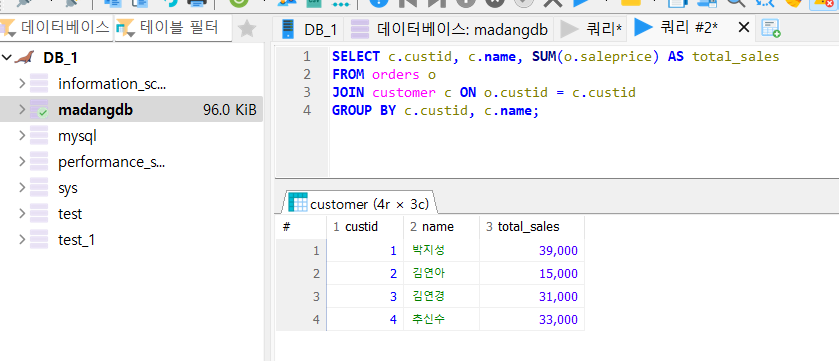Click the sys database icon

pos(39,187)
